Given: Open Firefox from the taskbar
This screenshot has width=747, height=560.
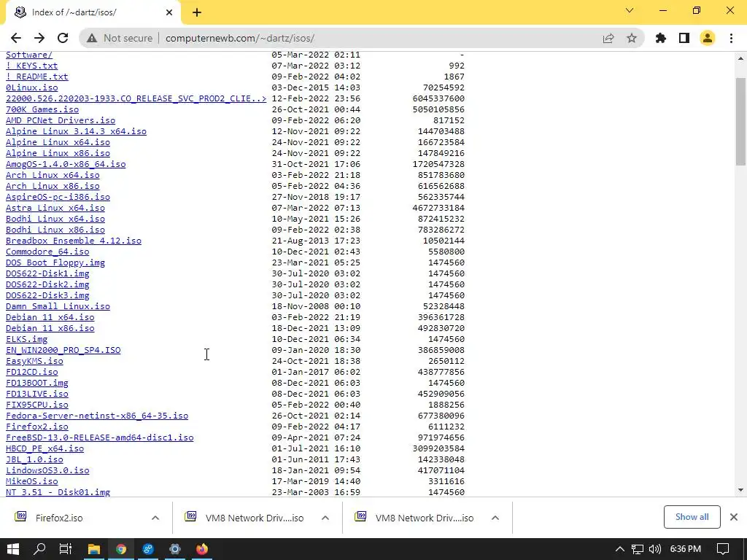Looking at the screenshot, I should tap(202, 549).
